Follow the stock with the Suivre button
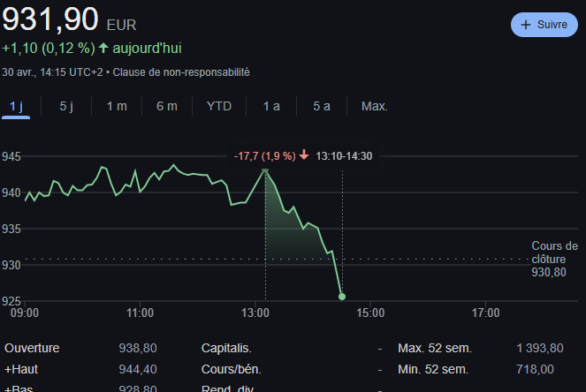The width and height of the screenshot is (586, 392). pos(544,25)
